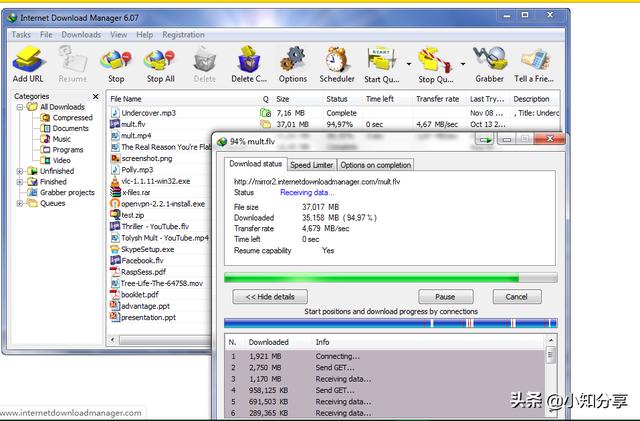
Task: Click Stop All toolbar icon
Action: 160,65
